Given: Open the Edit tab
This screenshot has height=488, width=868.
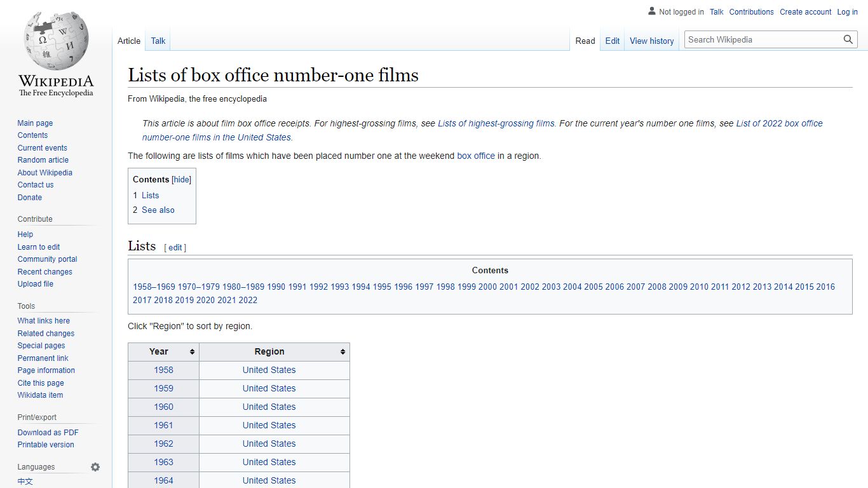Looking at the screenshot, I should pos(613,41).
